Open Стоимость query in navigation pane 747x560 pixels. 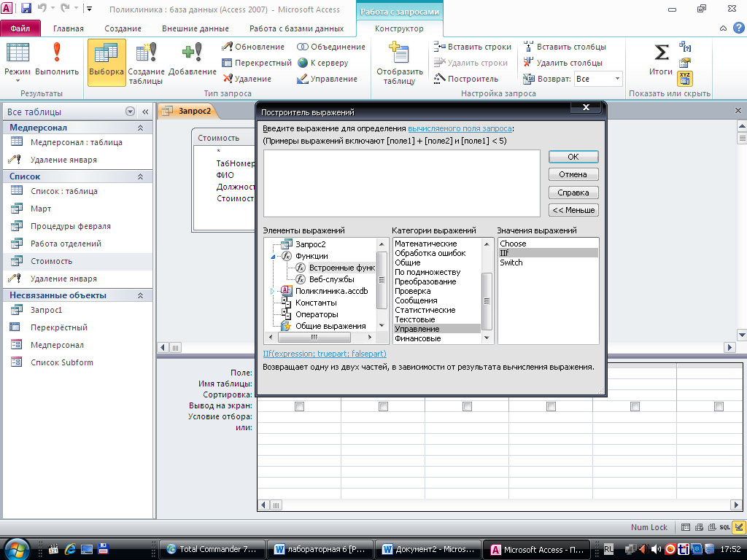52,261
